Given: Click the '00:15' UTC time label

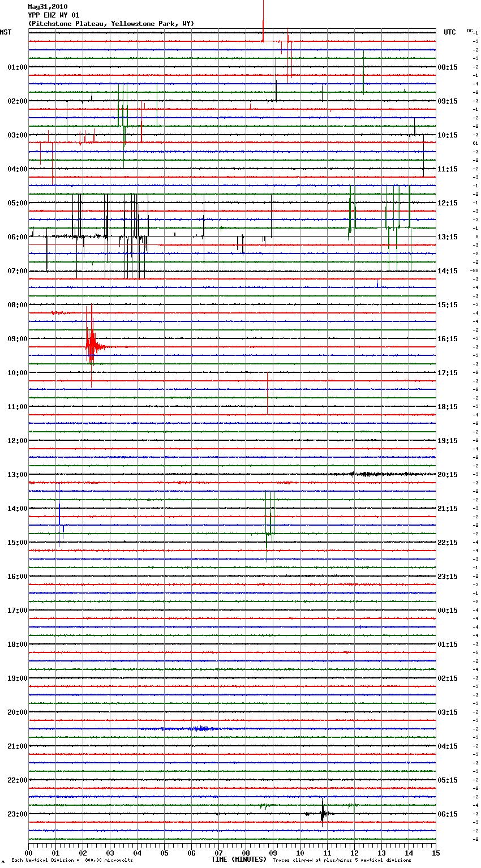Looking at the screenshot, I should (x=448, y=611).
